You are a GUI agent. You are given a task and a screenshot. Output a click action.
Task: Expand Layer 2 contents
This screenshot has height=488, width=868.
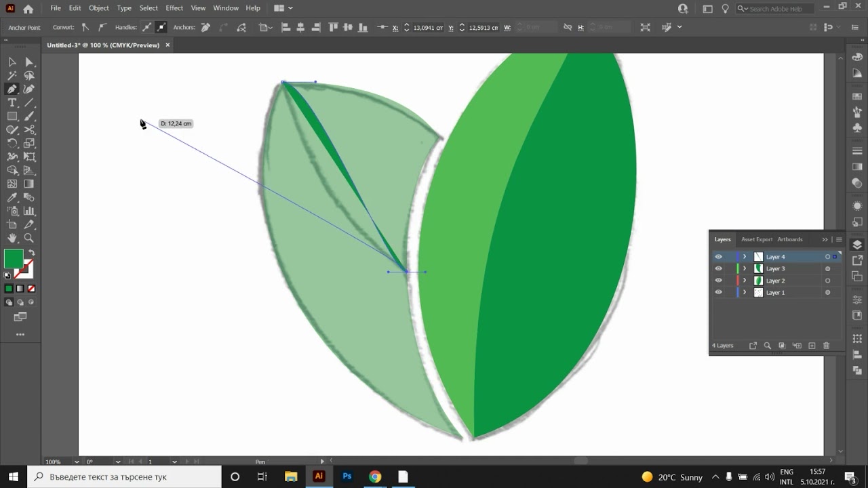point(745,281)
